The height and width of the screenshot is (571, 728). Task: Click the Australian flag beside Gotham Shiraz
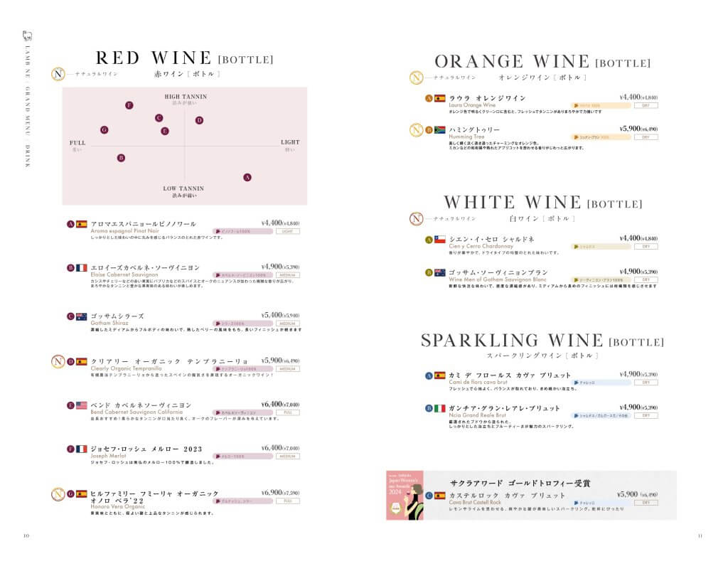pos(82,316)
